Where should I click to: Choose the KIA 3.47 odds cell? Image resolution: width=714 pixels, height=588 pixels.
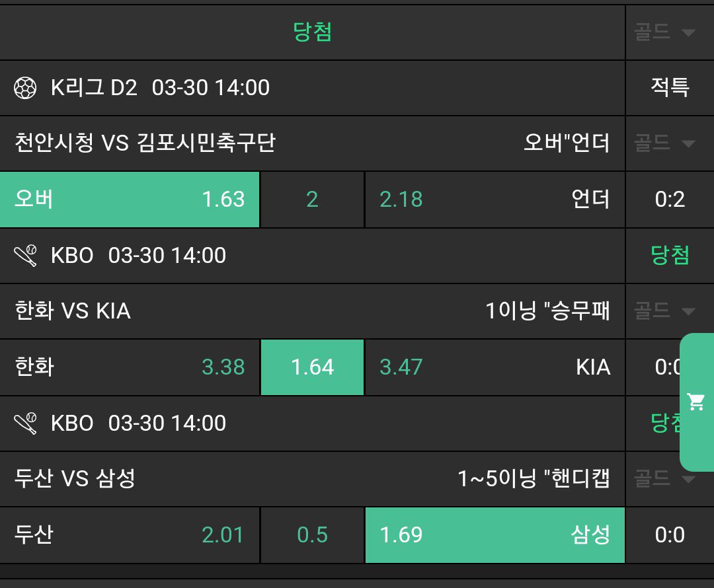(495, 367)
